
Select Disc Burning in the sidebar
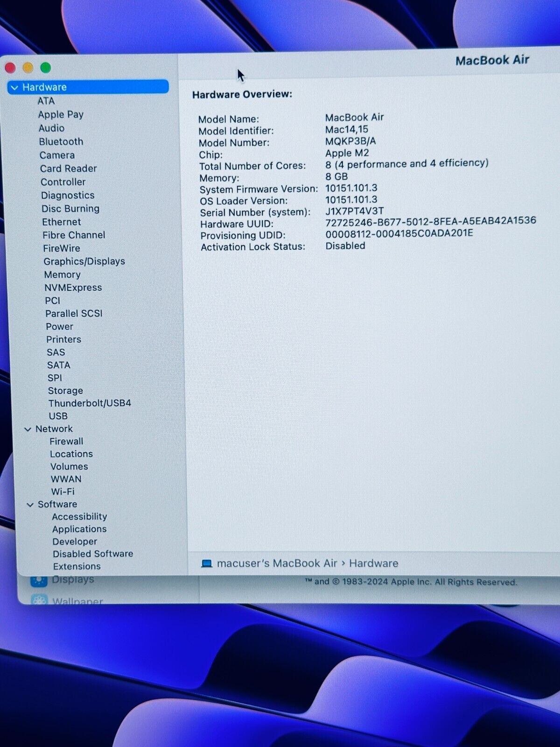70,209
